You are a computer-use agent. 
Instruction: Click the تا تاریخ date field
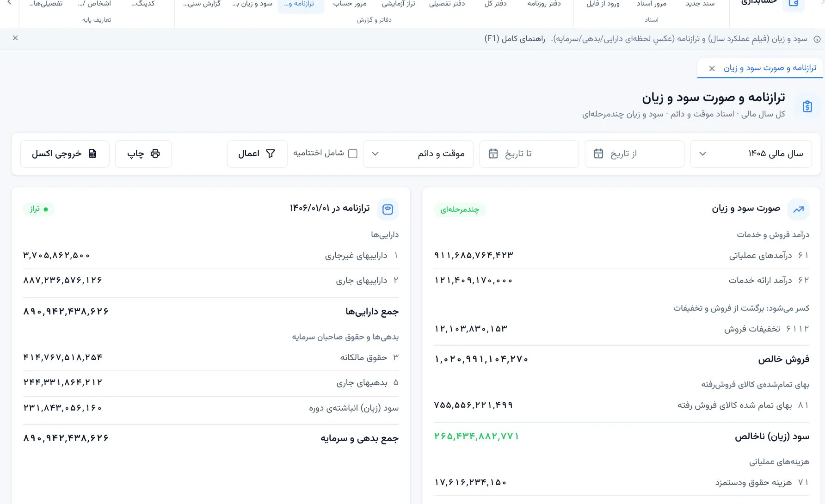[529, 154]
